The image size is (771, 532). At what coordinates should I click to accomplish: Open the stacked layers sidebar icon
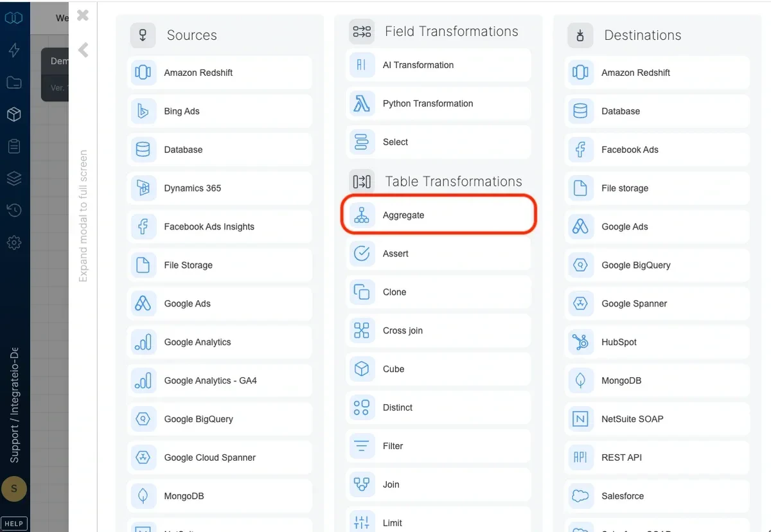click(x=14, y=178)
